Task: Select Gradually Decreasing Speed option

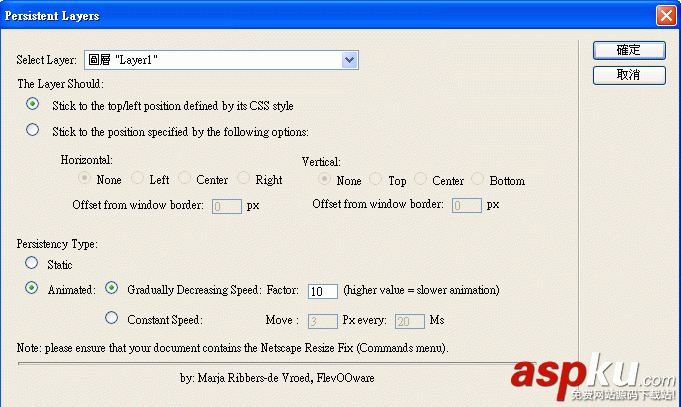Action: (x=112, y=288)
